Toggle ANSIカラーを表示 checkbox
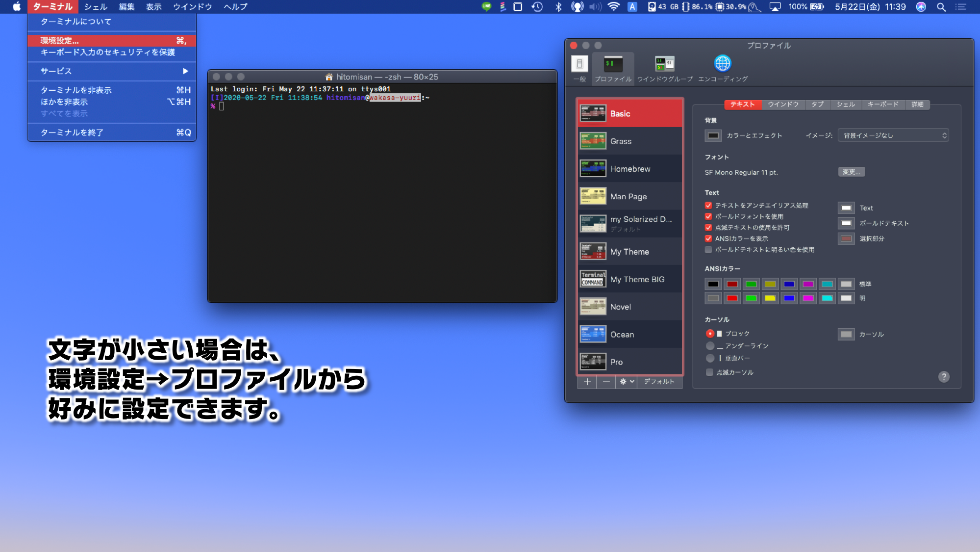The width and height of the screenshot is (980, 552). click(x=708, y=238)
